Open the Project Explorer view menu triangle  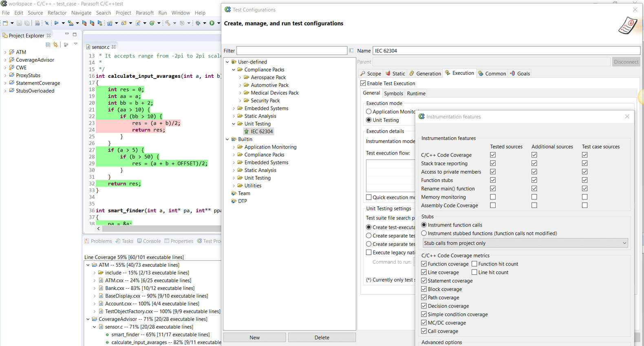75,44
